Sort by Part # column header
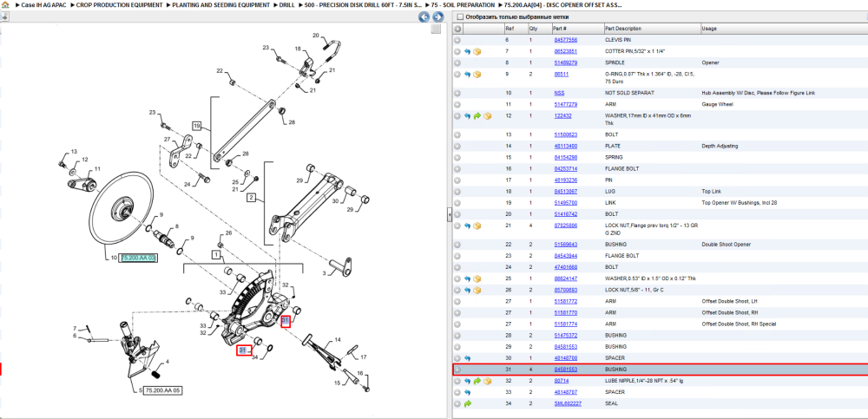Viewport: 868px width, 419px height. (578, 29)
